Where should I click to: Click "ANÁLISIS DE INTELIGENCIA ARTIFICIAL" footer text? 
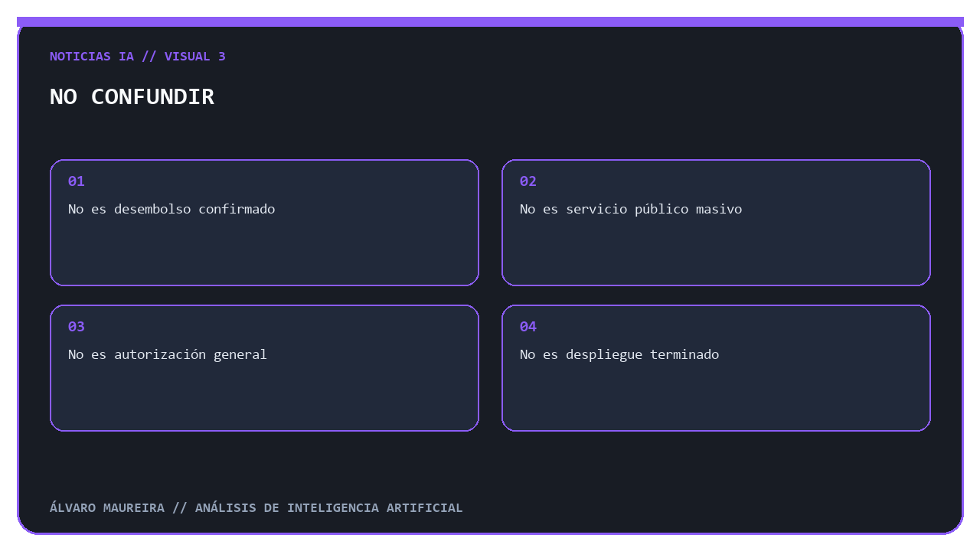coord(329,507)
